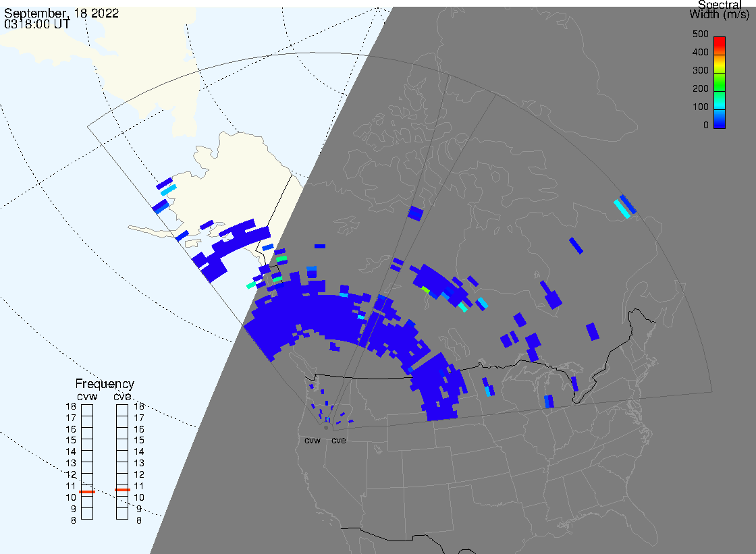Viewport: 756px width, 554px height.
Task: Click the 11 label right of cve scale
Action: tap(139, 486)
